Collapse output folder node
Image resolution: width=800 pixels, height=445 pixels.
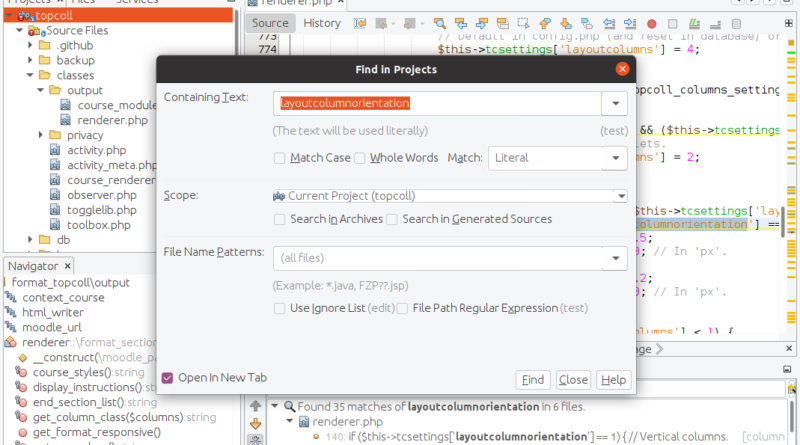(41, 90)
